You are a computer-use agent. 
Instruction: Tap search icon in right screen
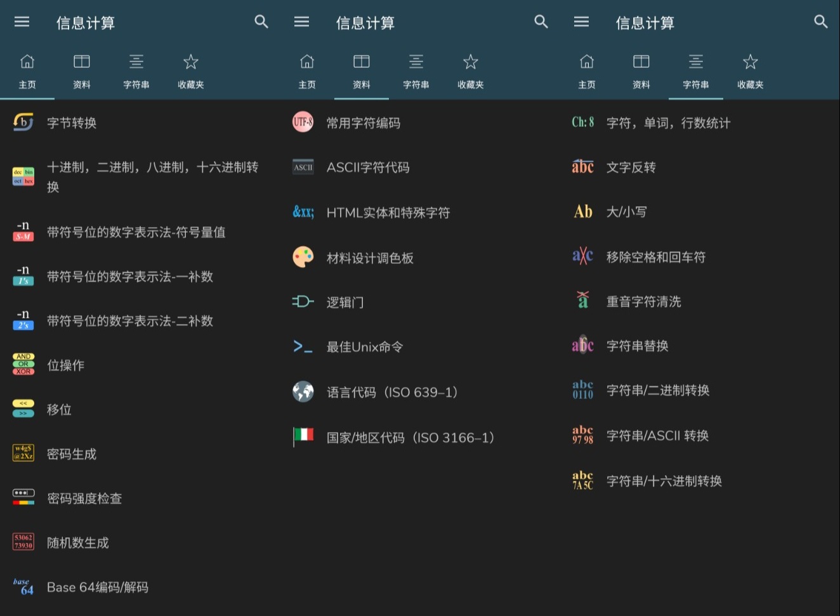pyautogui.click(x=821, y=22)
